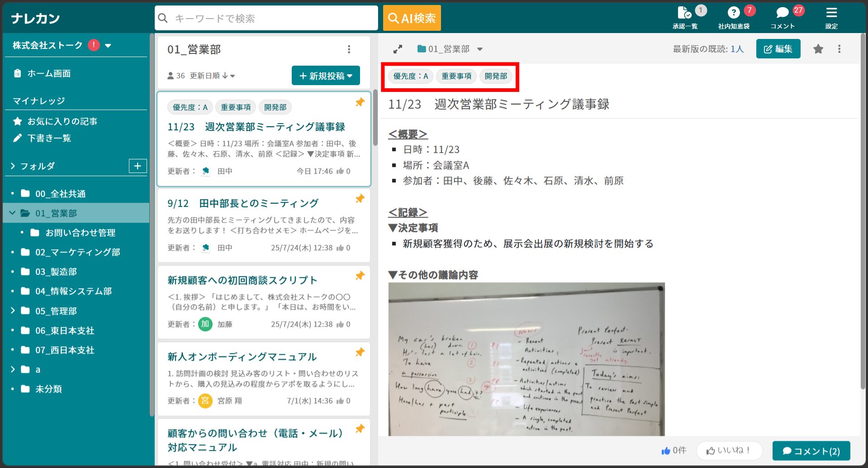Click the 1人 read count link
Viewport: 868px width, 468px height.
click(737, 49)
